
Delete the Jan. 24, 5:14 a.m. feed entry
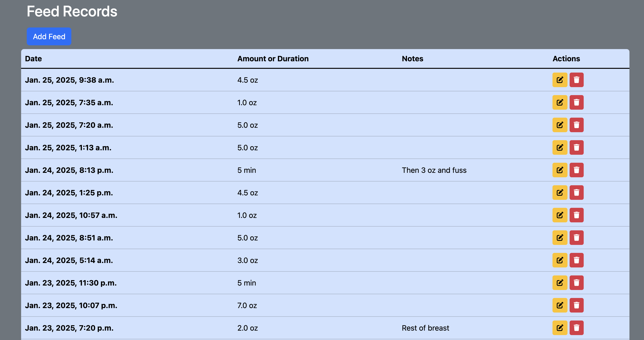point(577,260)
